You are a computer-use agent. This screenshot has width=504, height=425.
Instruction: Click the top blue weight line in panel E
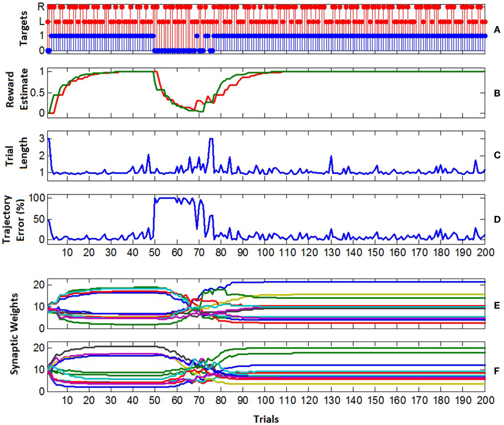tap(361, 282)
